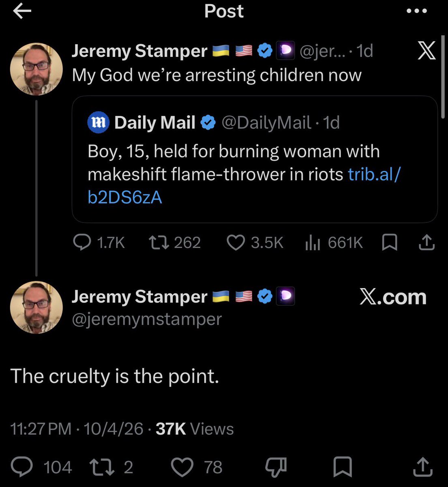Open the @jeremymstamper handle profile

pyautogui.click(x=147, y=319)
